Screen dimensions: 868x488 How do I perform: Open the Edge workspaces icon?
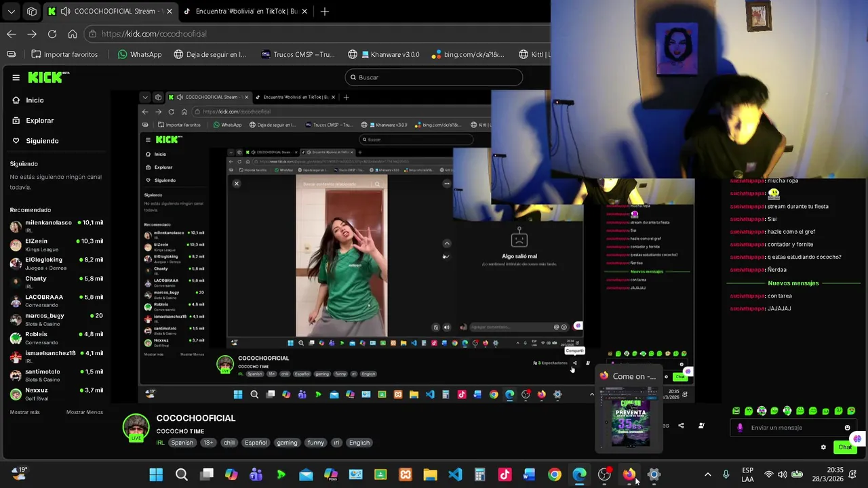(32, 12)
